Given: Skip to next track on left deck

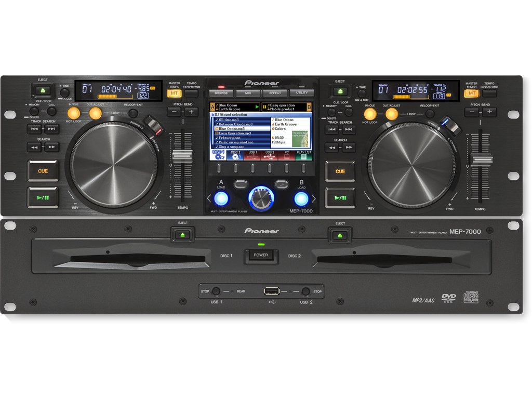Looking at the screenshot, I should pos(51,129).
